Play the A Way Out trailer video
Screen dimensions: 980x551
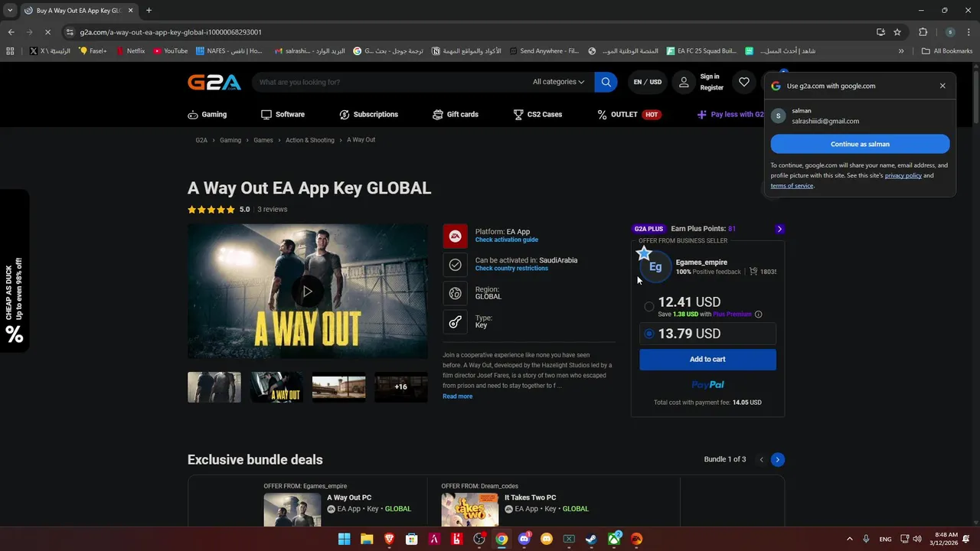[307, 292]
